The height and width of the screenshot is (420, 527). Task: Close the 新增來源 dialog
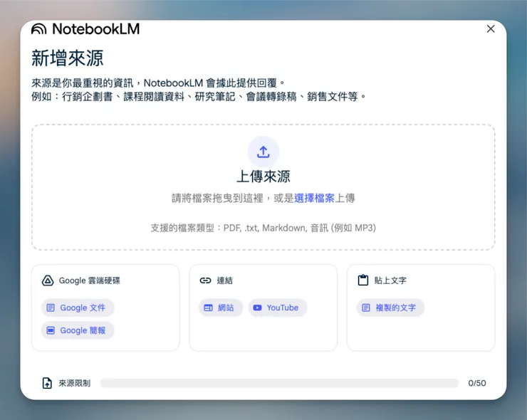point(491,29)
